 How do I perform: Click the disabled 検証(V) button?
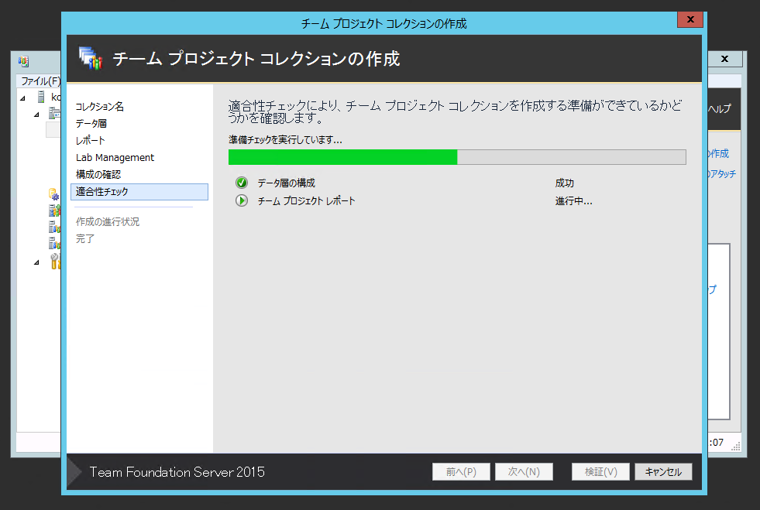(601, 472)
